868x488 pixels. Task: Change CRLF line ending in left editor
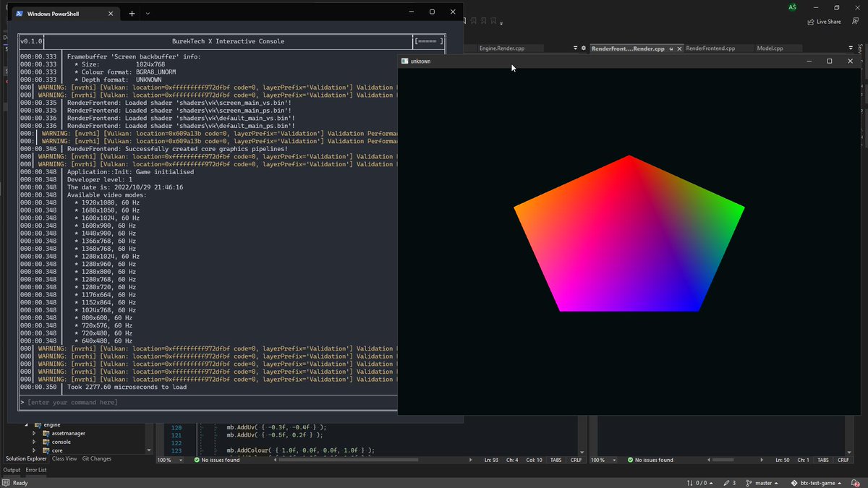[x=576, y=460]
